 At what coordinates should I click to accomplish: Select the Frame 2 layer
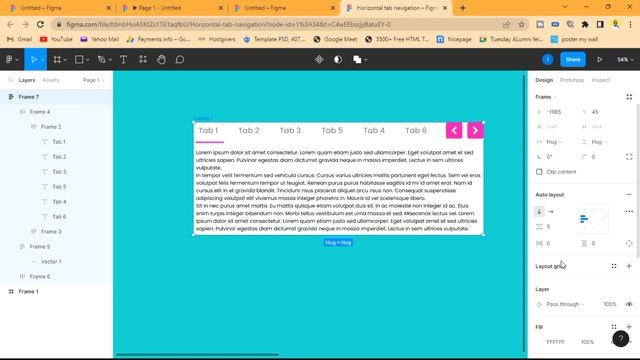tap(56, 127)
